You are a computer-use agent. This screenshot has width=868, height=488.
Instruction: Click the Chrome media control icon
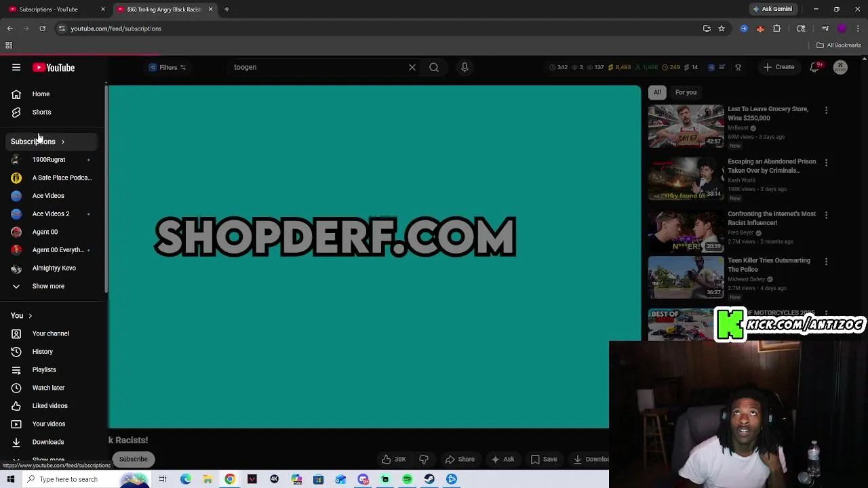[x=825, y=28]
